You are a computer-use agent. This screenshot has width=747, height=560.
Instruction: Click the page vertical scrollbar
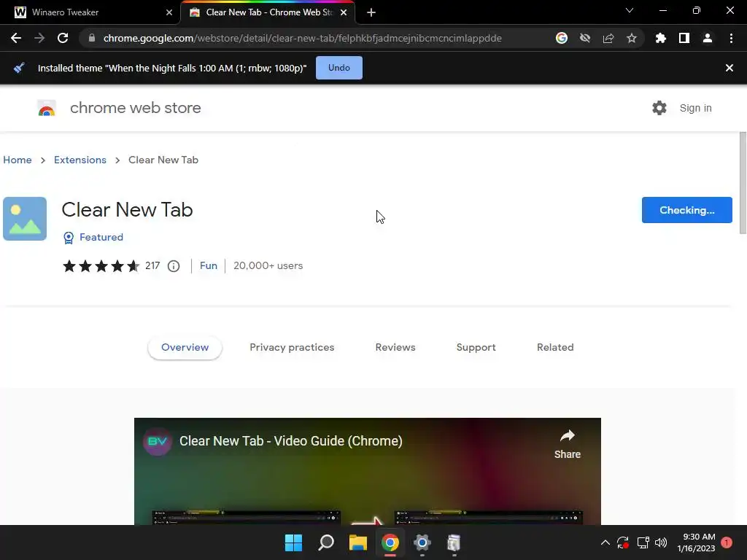click(743, 183)
